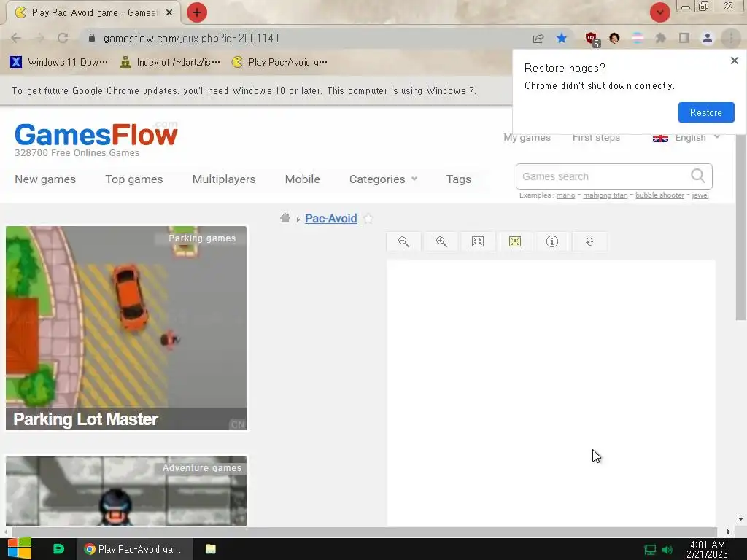This screenshot has height=560, width=747.
Task: Open Windows 11 Download bookmark
Action: click(x=60, y=62)
